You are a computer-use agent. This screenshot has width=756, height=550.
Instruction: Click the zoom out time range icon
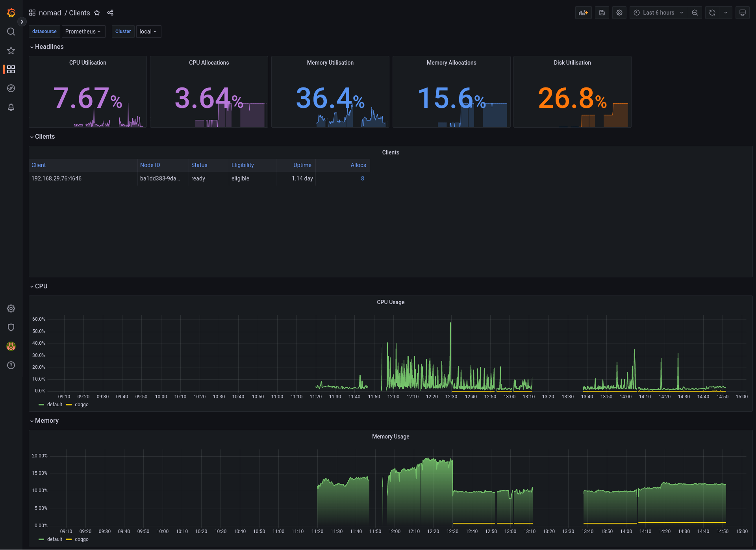coord(695,13)
